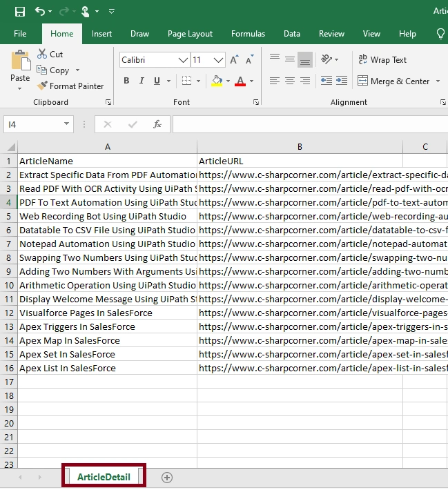Switch to the Data tab
Image resolution: width=448 pixels, height=490 pixels.
292,34
